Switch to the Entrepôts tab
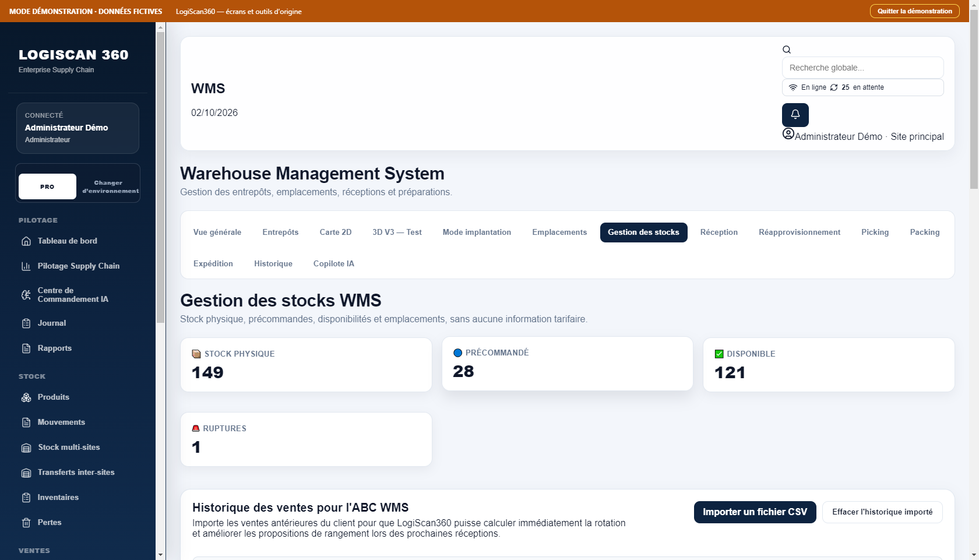The height and width of the screenshot is (560, 979). tap(280, 232)
